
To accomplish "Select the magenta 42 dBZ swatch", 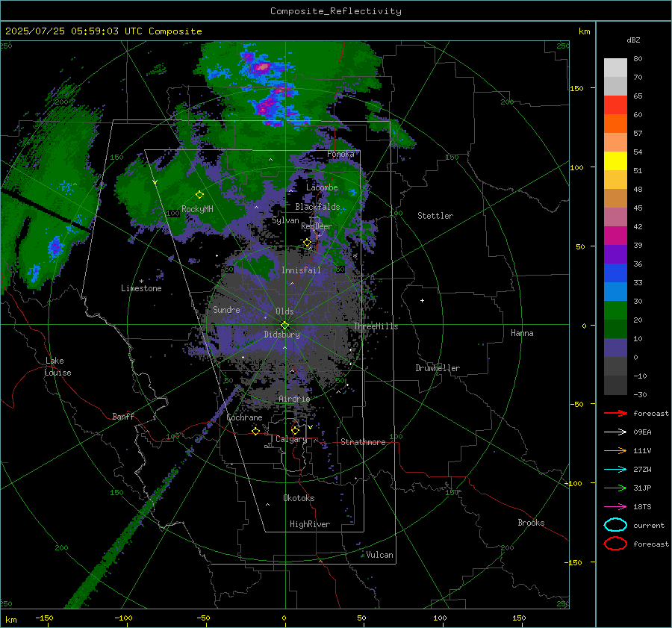I will pyautogui.click(x=615, y=235).
